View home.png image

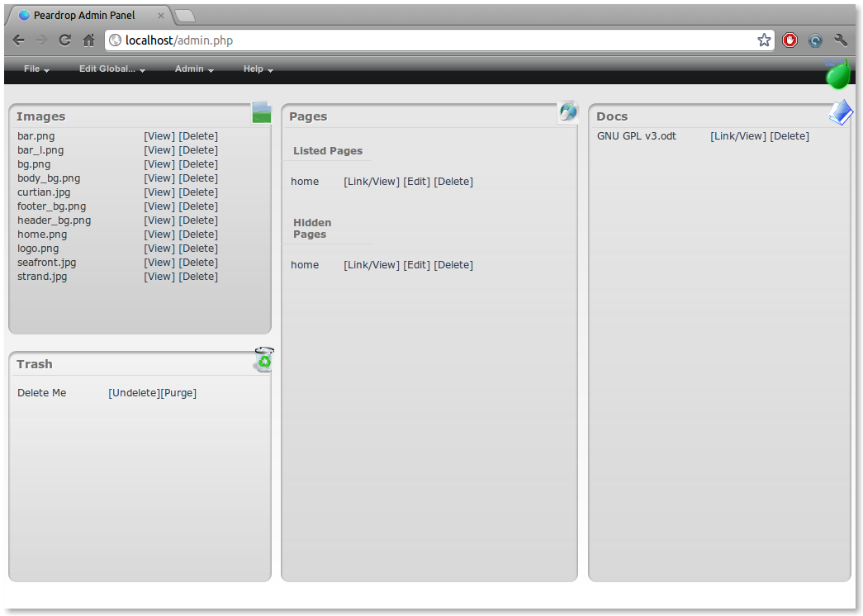[159, 234]
